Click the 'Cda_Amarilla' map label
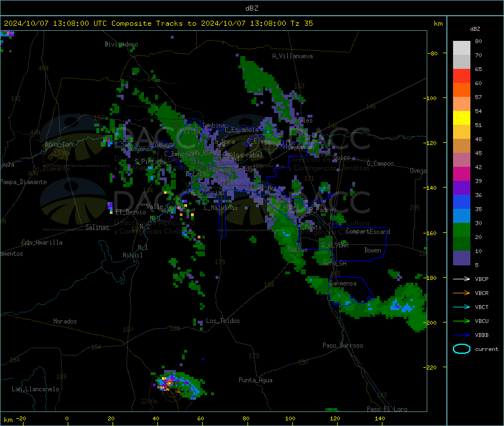The height and width of the screenshot is (426, 504). [42, 242]
